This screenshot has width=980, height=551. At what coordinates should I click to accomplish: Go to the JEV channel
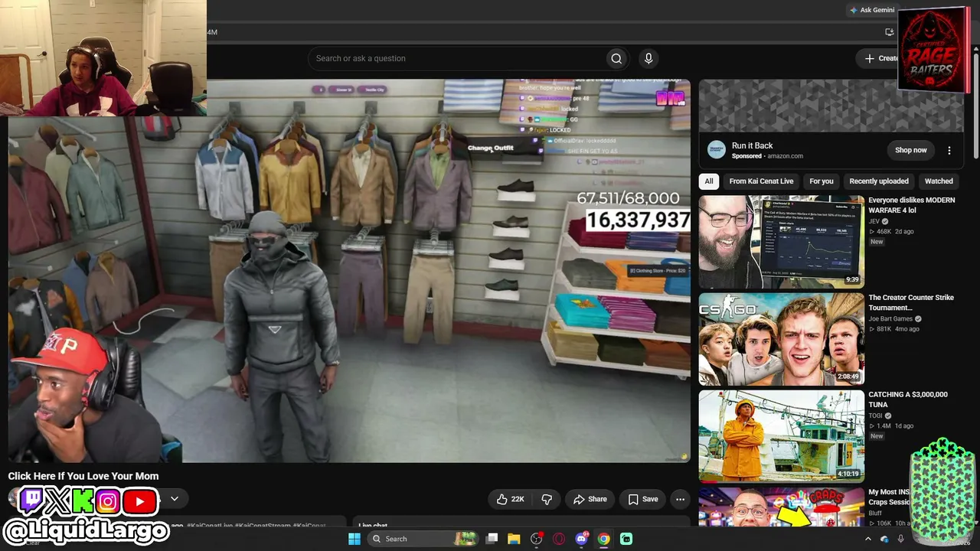(x=874, y=221)
